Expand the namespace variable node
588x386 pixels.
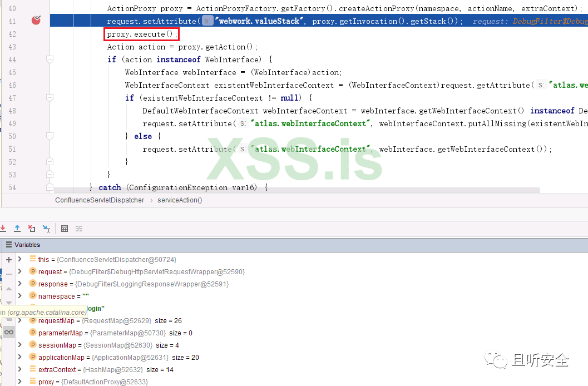20,296
